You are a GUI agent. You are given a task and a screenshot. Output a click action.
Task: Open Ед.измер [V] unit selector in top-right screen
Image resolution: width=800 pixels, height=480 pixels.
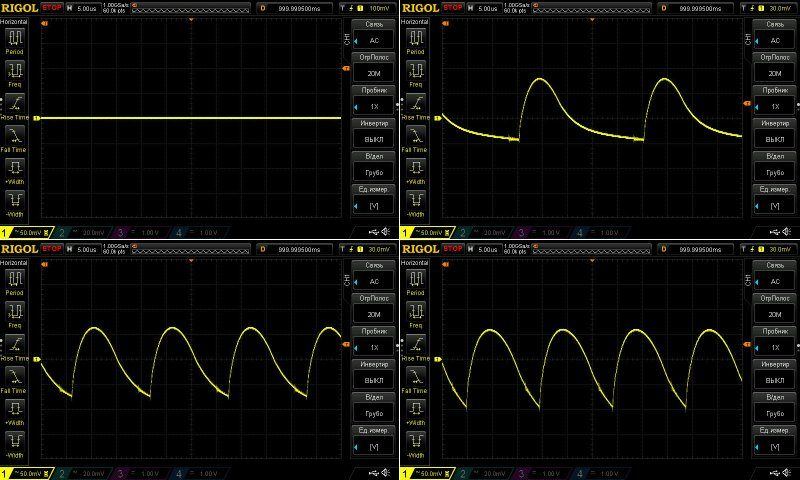click(x=774, y=198)
